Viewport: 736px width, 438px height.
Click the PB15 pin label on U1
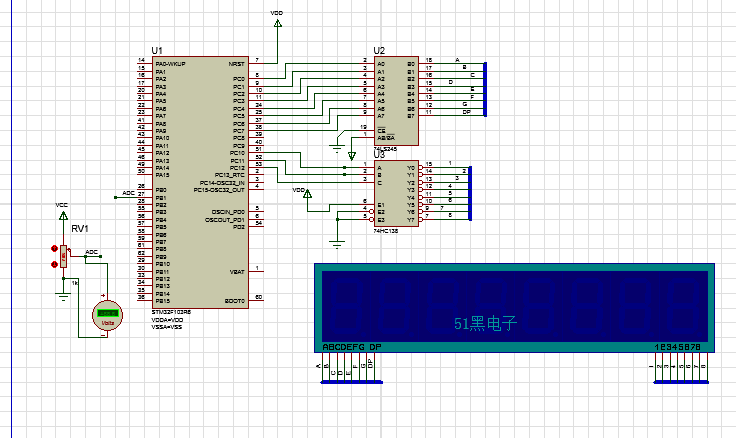[162, 301]
